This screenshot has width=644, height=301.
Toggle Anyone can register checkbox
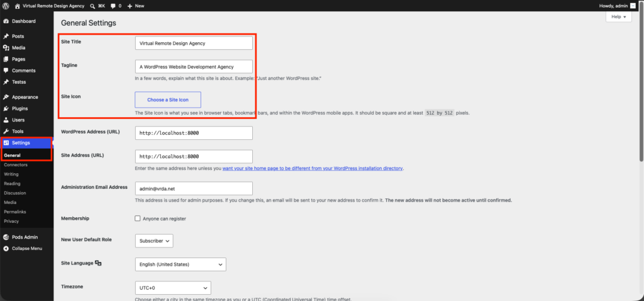pyautogui.click(x=138, y=219)
